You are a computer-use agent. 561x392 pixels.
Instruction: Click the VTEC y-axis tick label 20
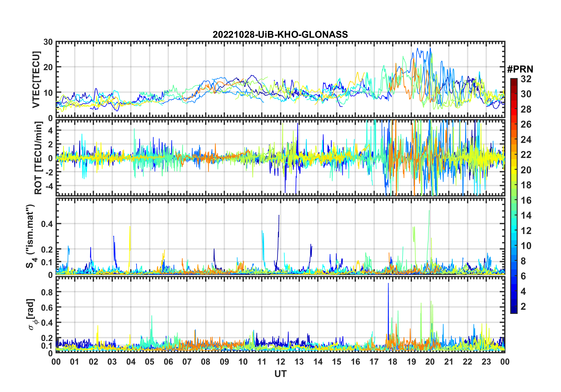click(x=48, y=67)
